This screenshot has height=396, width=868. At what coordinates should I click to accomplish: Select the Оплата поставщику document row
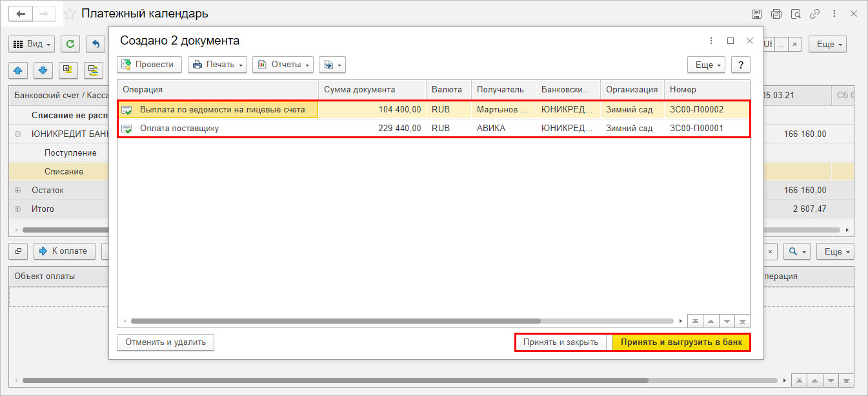pos(433,128)
